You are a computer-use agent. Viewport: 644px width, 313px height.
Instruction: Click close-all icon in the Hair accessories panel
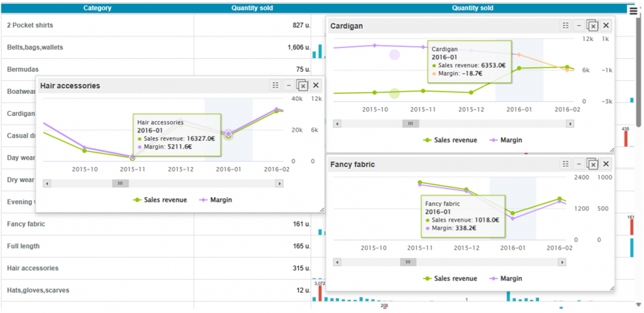point(301,85)
